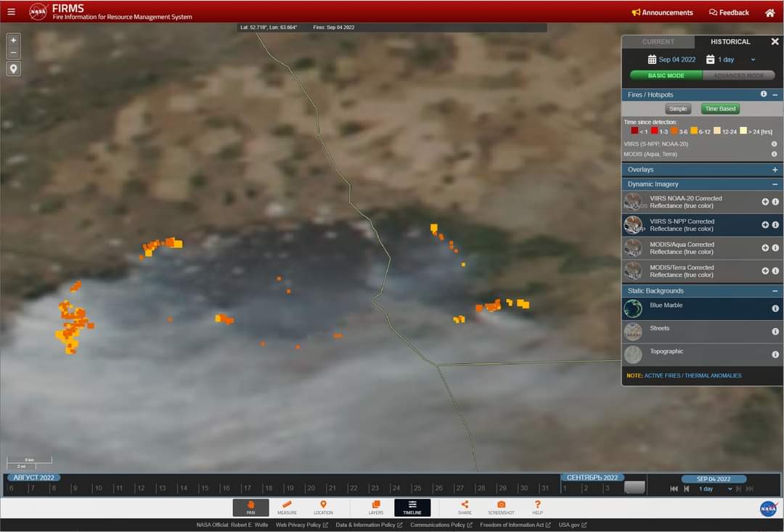
Task: Select the Measure tool
Action: [x=287, y=507]
